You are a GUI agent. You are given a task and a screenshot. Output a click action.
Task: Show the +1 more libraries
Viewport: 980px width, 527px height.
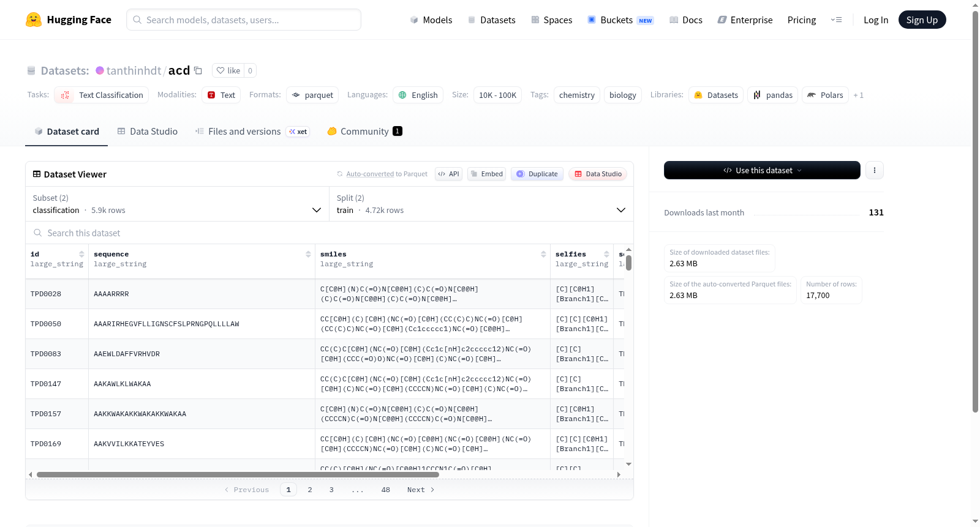pos(859,95)
